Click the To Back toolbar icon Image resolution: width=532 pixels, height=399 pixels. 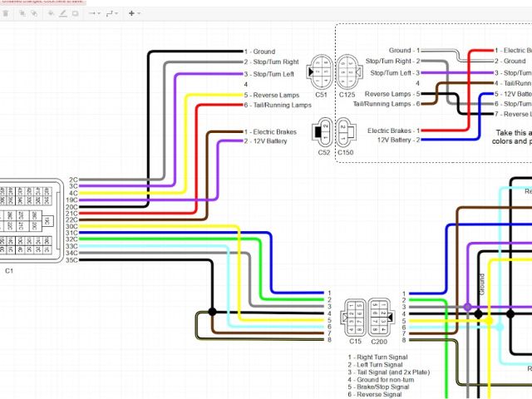(x=36, y=13)
